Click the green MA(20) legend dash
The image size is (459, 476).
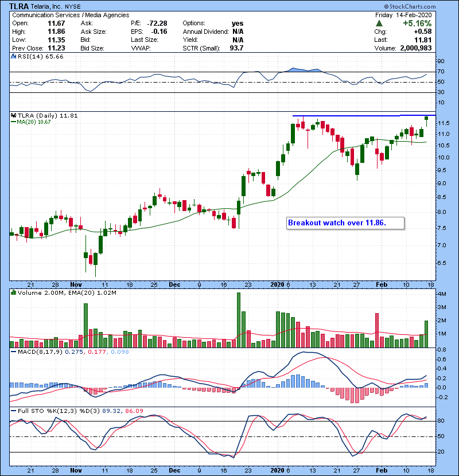(x=13, y=122)
